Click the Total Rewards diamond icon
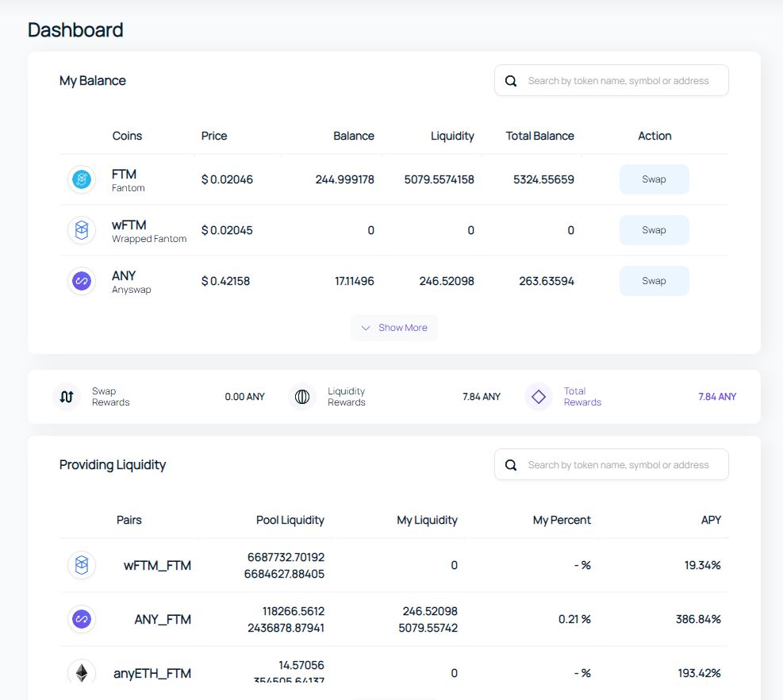 (539, 397)
